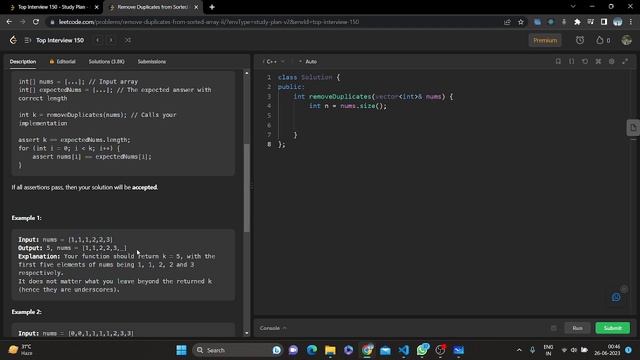Open editor keyboard shortcuts icon

(x=598, y=61)
